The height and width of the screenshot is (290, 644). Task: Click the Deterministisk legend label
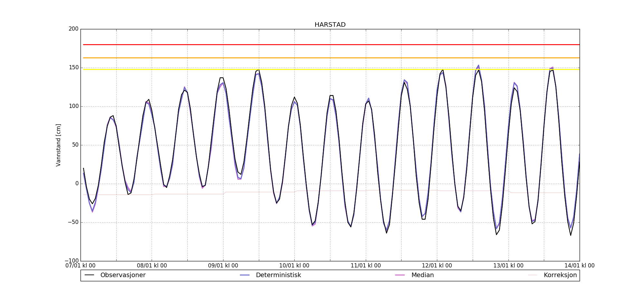(x=278, y=275)
